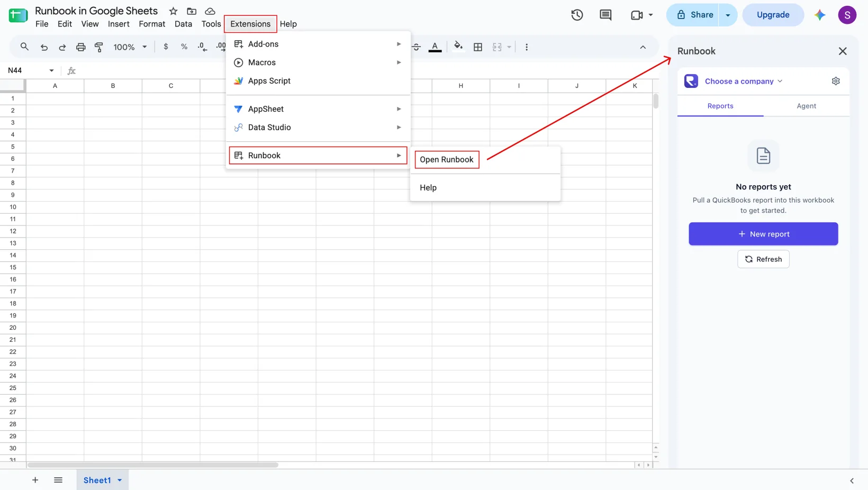
Task: Click the print icon in toolbar
Action: [x=80, y=47]
